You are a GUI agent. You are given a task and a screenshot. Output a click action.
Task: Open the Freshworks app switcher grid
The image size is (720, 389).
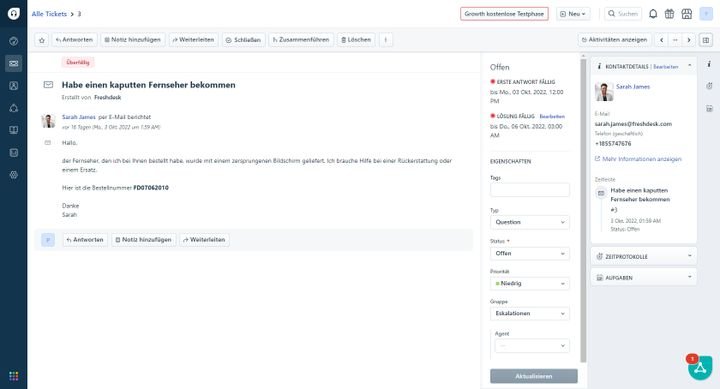(x=14, y=376)
